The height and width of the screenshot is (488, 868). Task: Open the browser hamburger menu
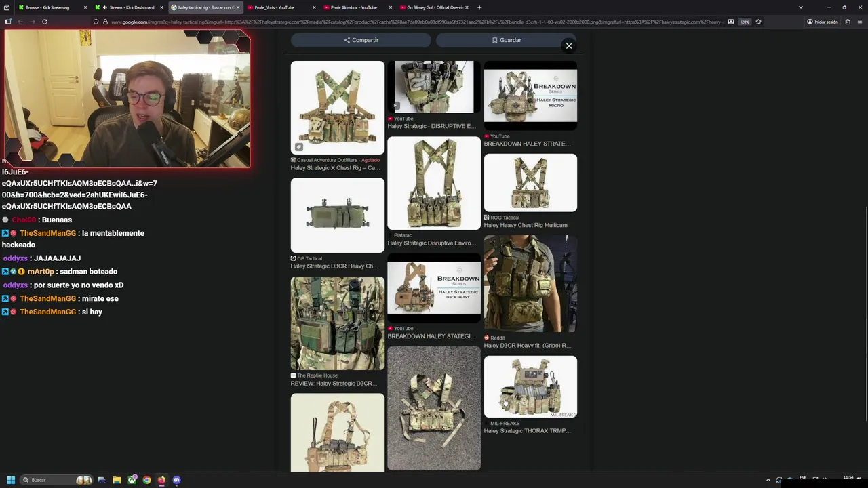859,22
